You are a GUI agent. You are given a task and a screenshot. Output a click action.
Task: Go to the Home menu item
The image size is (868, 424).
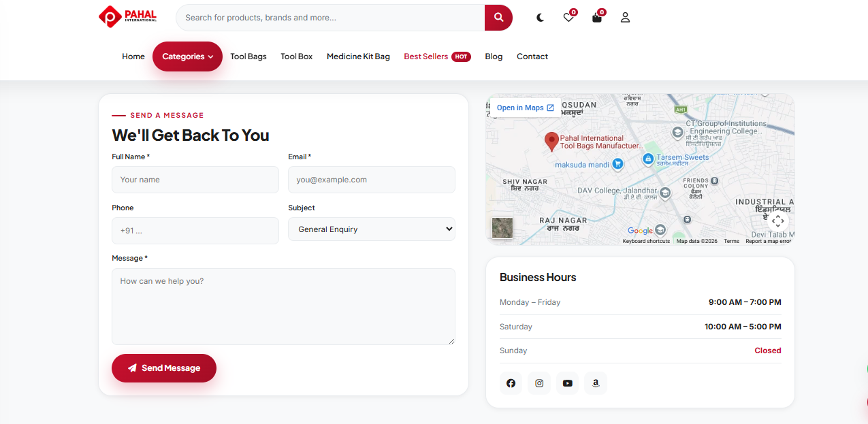point(133,56)
